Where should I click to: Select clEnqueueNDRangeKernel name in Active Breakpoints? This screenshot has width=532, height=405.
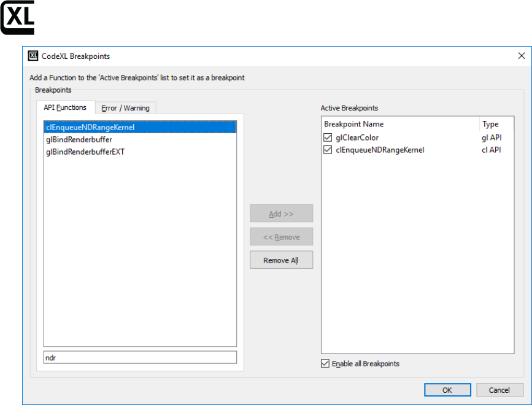point(380,150)
